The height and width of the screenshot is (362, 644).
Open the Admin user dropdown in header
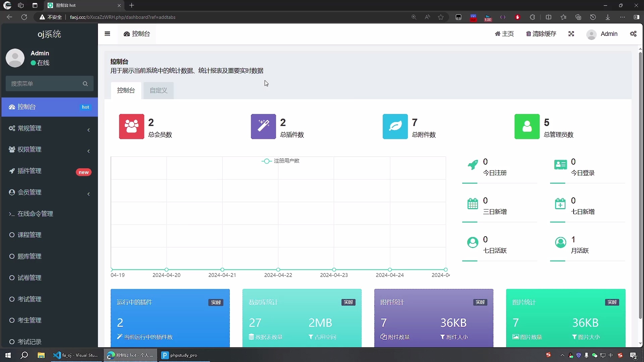602,34
